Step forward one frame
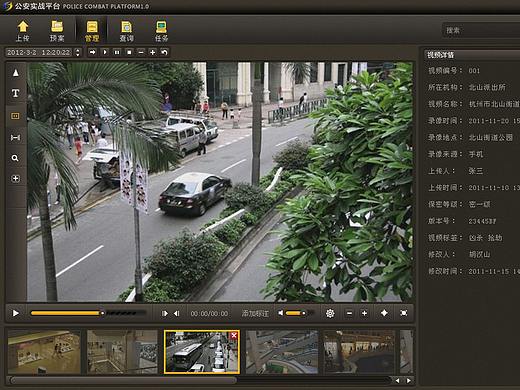 click(x=164, y=313)
